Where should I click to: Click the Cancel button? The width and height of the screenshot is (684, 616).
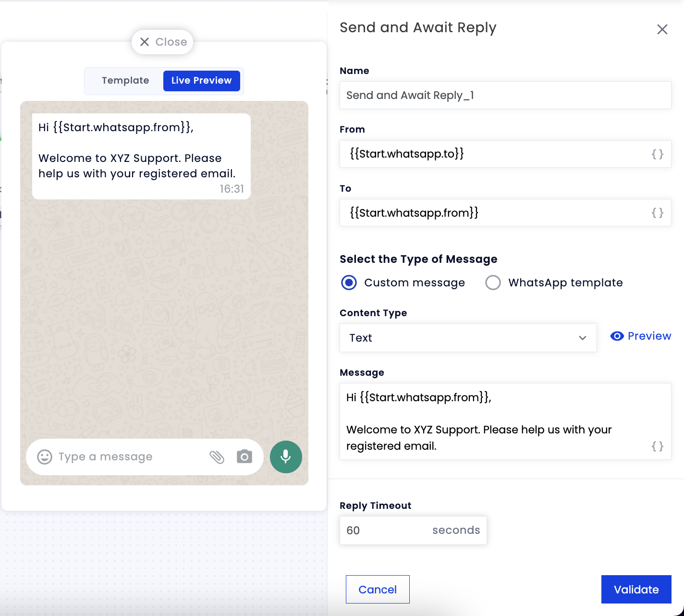(378, 589)
